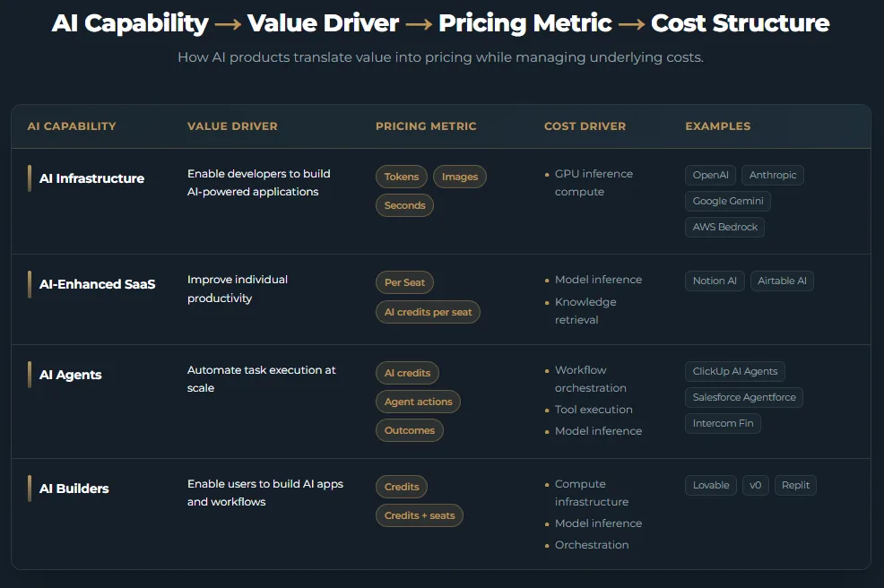
Task: Click the Credits + seats pill
Action: tap(420, 515)
